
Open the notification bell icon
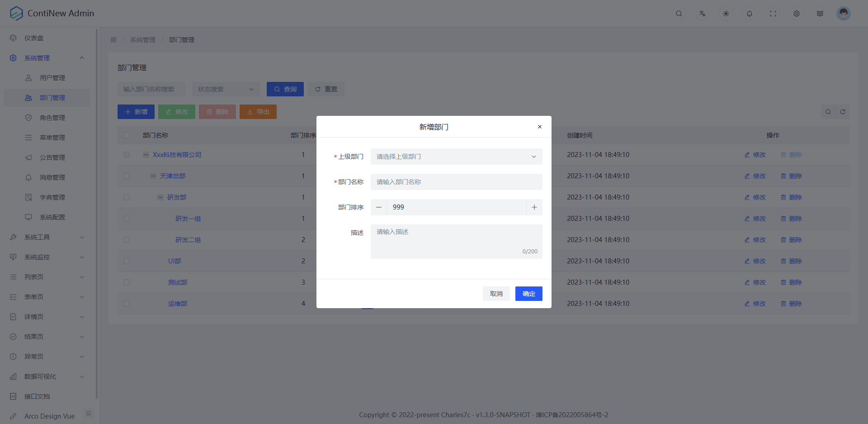point(749,14)
